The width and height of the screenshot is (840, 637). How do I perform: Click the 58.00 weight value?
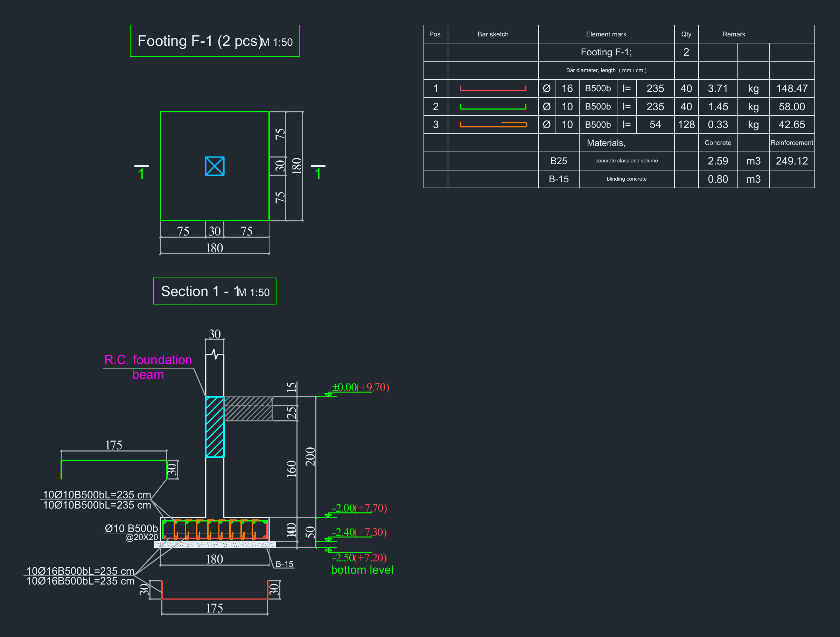pos(792,106)
